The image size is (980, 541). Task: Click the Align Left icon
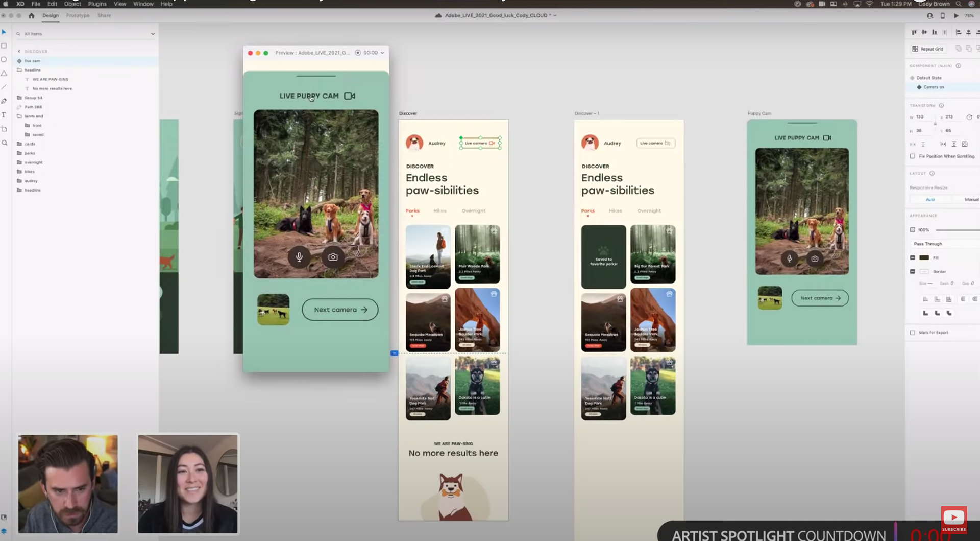958,32
